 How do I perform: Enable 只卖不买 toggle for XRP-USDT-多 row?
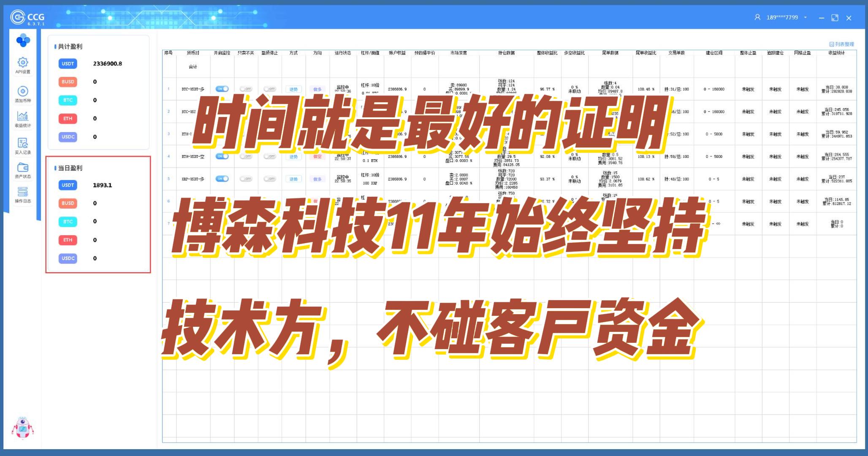pyautogui.click(x=246, y=179)
